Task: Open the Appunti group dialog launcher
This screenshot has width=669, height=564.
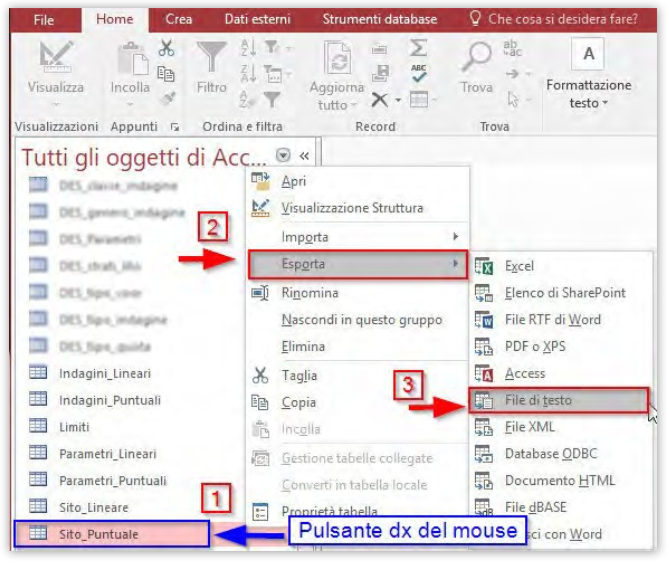Action: (x=174, y=127)
